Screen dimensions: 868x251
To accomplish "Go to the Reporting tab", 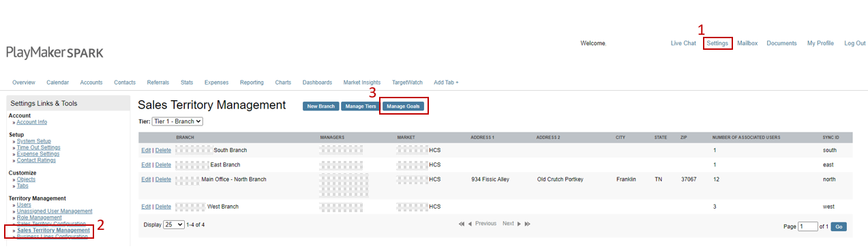I will (252, 83).
